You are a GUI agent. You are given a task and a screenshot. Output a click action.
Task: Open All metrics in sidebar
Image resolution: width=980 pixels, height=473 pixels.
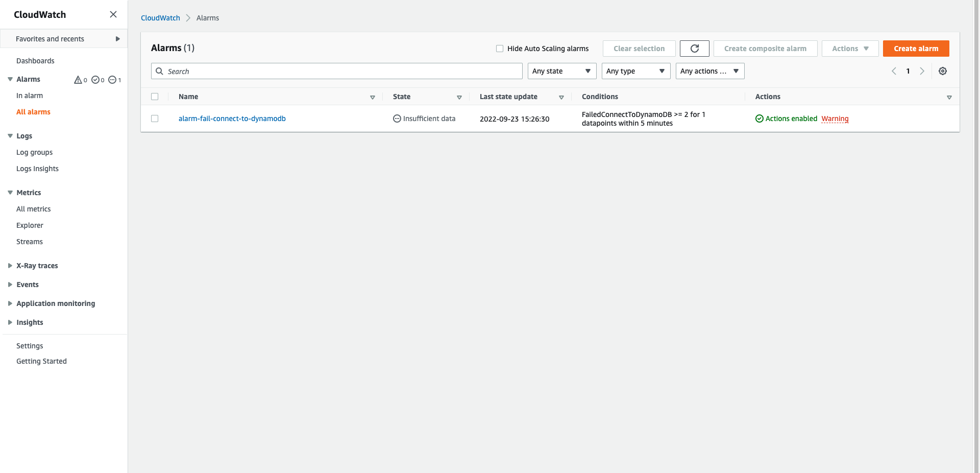point(33,209)
